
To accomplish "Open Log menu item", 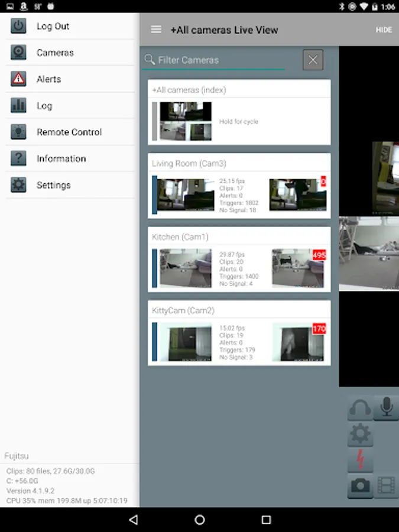I will click(70, 106).
